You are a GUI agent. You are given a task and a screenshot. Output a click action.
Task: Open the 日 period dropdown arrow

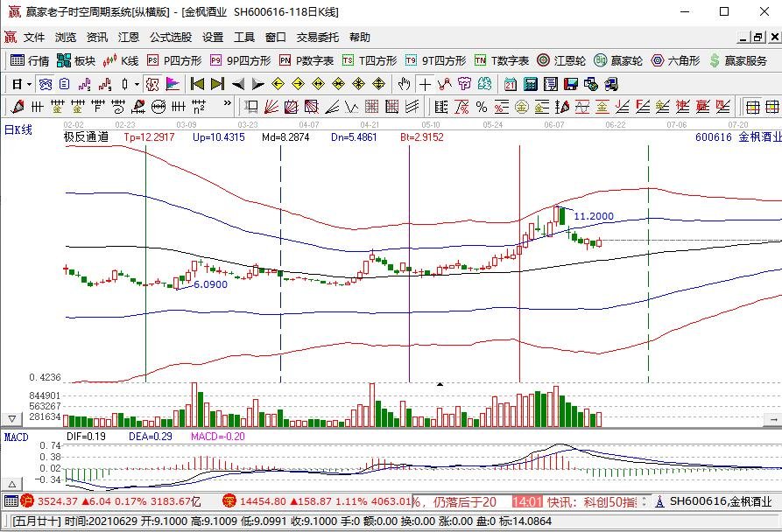pos(27,85)
